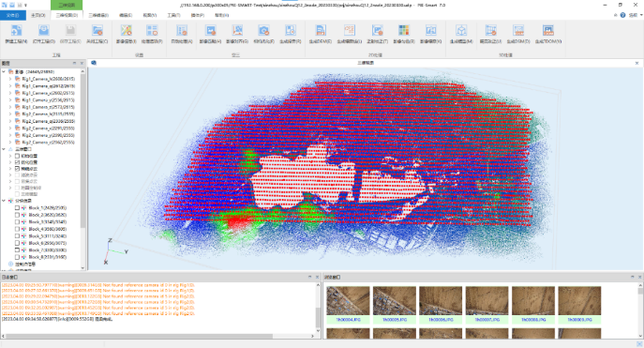Open the View (V) ribbon tab
Screen dimensions: 644x348
(150, 15)
